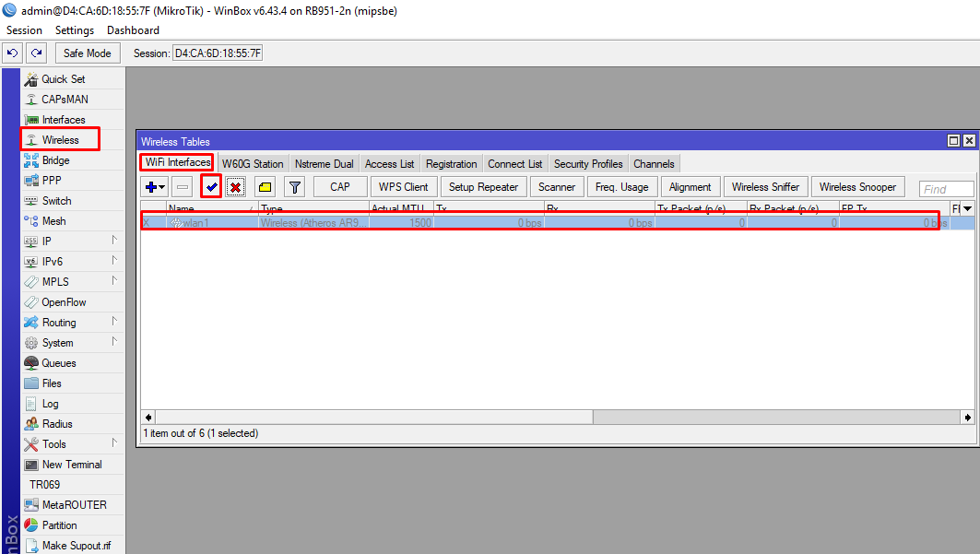This screenshot has height=554, width=980.
Task: Expand the Routing submenu arrow
Action: pos(114,322)
